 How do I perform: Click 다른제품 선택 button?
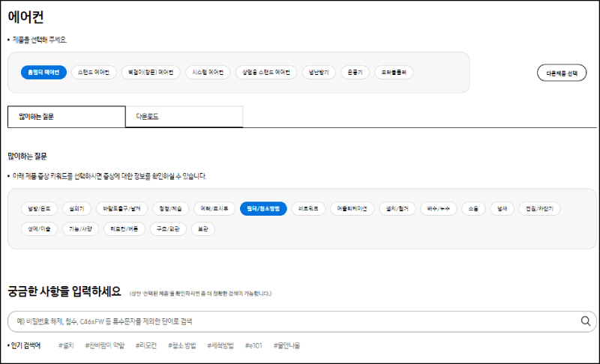(x=562, y=73)
